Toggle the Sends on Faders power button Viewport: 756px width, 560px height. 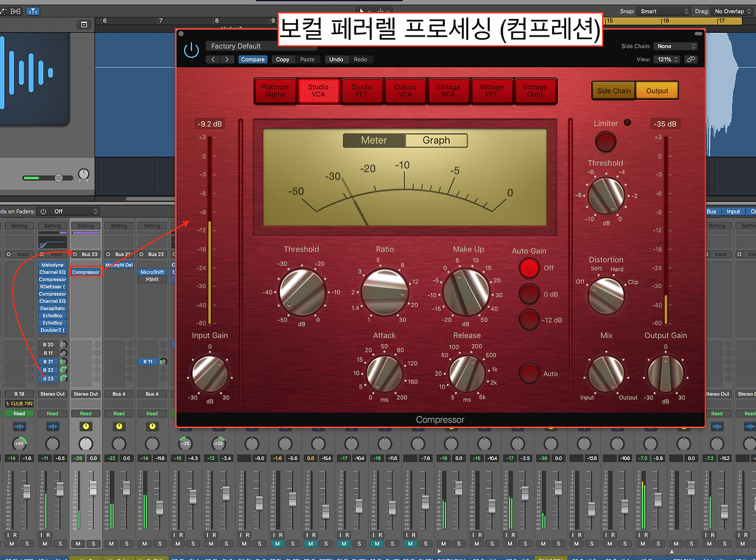click(43, 211)
